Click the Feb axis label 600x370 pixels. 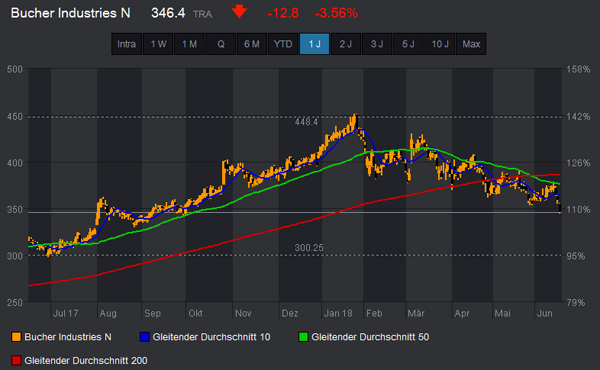pos(374,313)
